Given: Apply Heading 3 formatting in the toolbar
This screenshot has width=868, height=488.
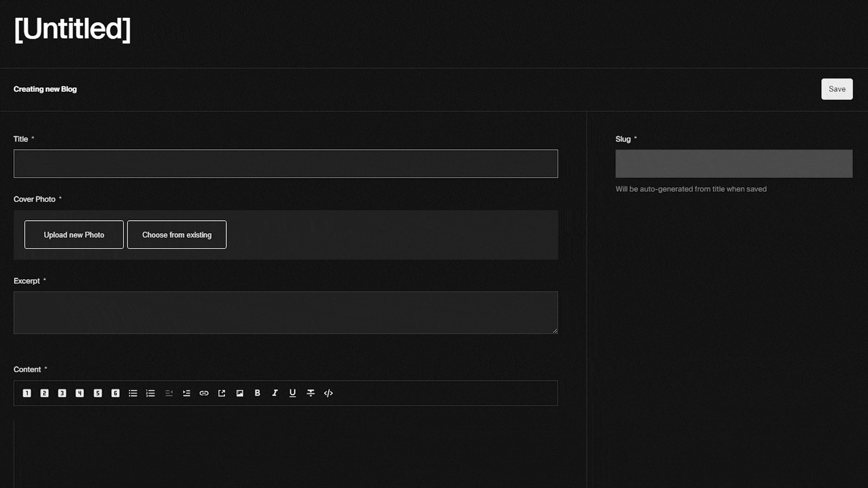Looking at the screenshot, I should coord(62,393).
